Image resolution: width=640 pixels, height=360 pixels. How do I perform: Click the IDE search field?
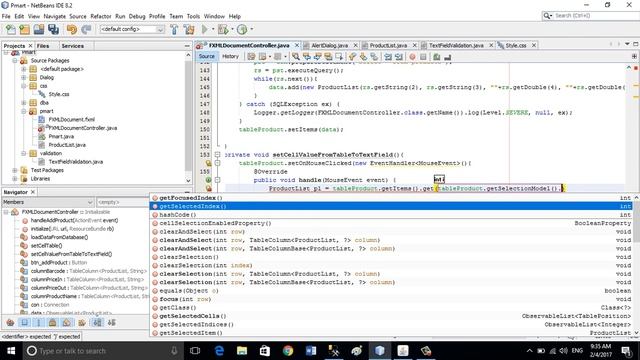[590, 16]
